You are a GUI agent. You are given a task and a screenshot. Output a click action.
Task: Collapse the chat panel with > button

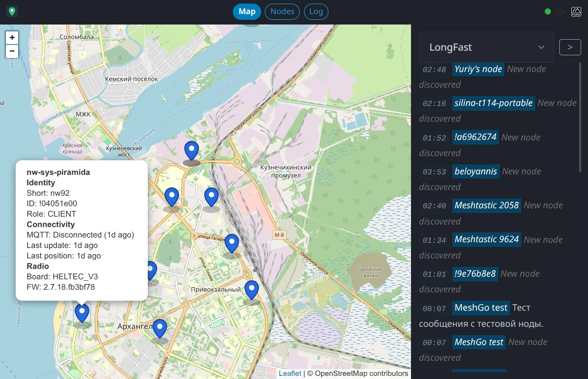[x=570, y=47]
